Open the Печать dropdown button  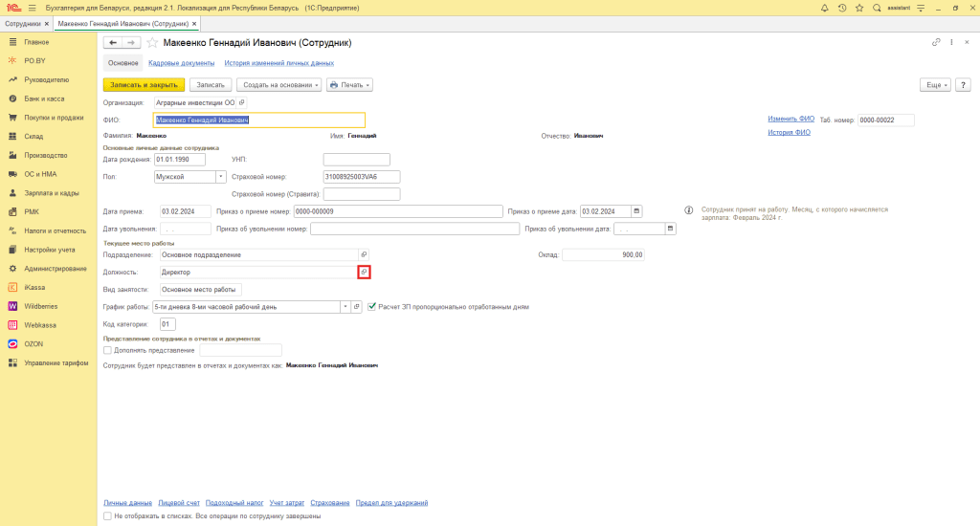tap(349, 85)
